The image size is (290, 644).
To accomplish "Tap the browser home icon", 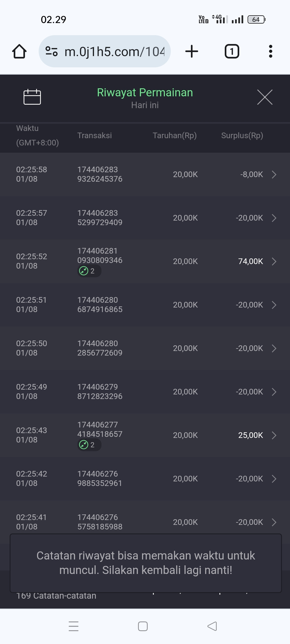I will [x=19, y=51].
